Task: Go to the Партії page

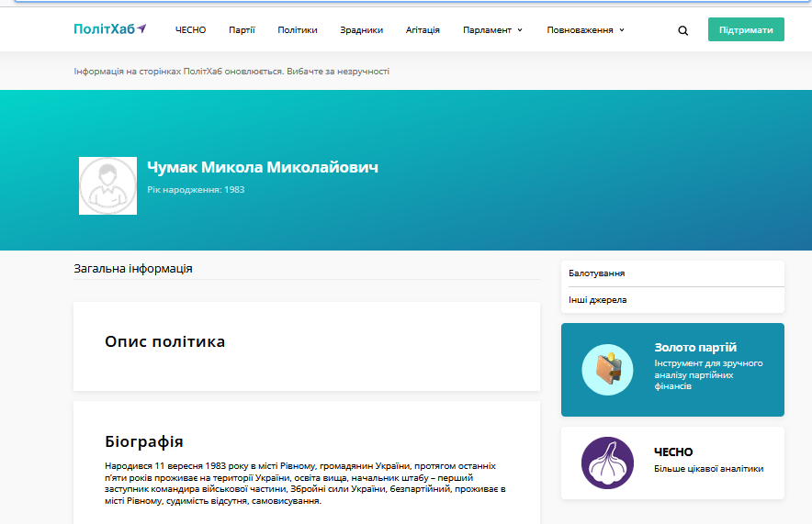Action: (242, 30)
